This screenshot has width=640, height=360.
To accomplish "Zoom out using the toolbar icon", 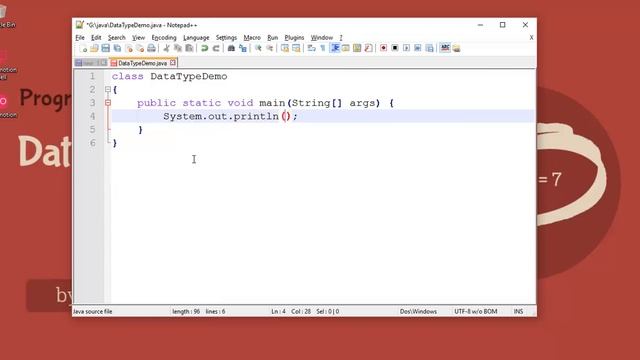I will click(269, 48).
